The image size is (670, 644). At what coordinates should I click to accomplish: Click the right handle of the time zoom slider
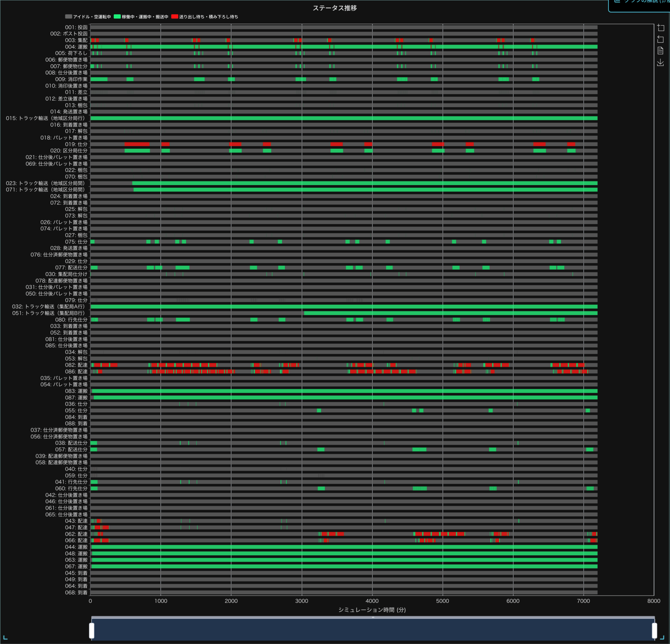[654, 631]
